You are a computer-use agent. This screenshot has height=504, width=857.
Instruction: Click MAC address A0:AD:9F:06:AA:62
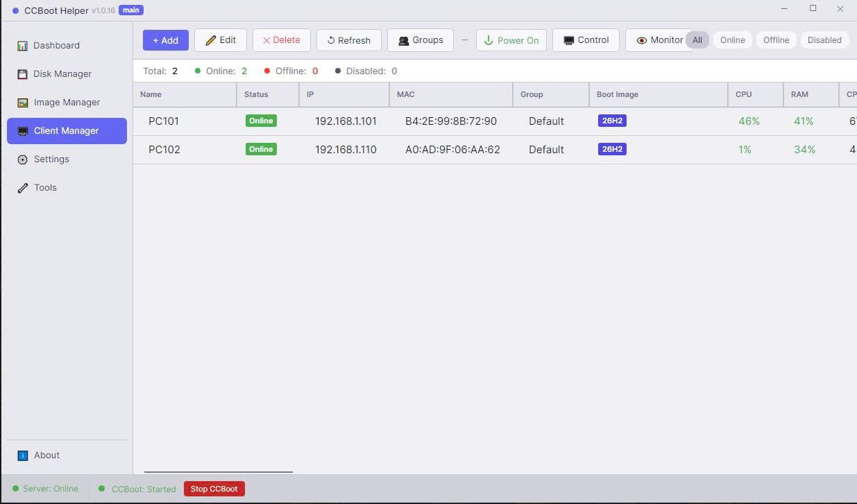pyautogui.click(x=452, y=150)
